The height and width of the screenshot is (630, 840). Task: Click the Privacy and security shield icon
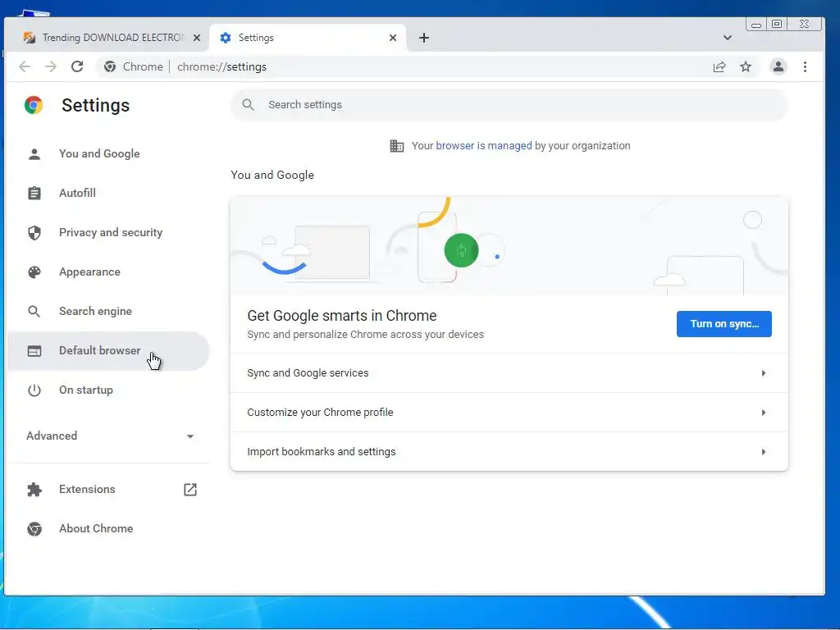pyautogui.click(x=34, y=232)
